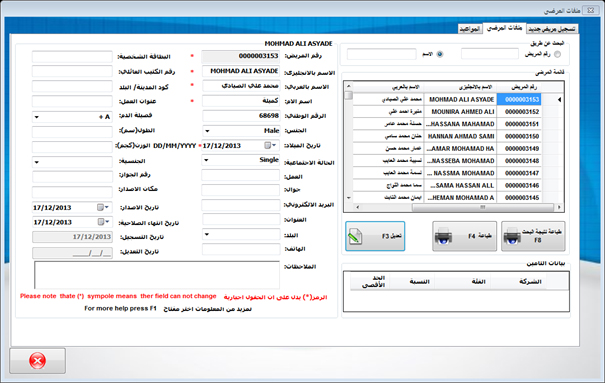Select search by name radio button
Viewport: 605px width, 383px height.
(x=440, y=54)
